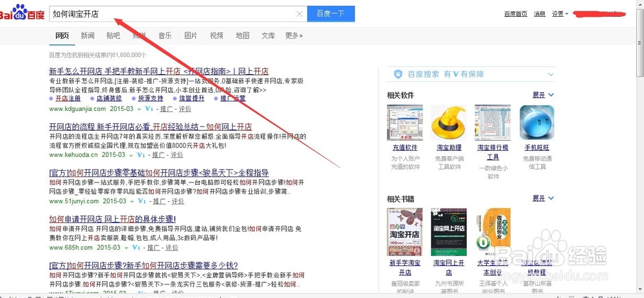Viewport: 644px width, 298px height.
Task: Click V1 badge next to www.685h.com
Action: tap(137, 248)
